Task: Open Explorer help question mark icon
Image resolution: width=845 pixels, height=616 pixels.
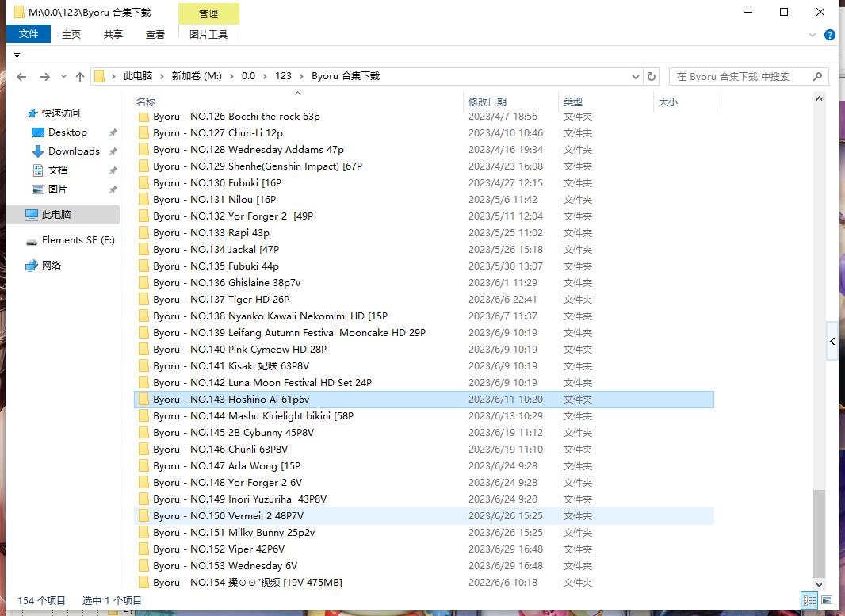Action: [830, 35]
